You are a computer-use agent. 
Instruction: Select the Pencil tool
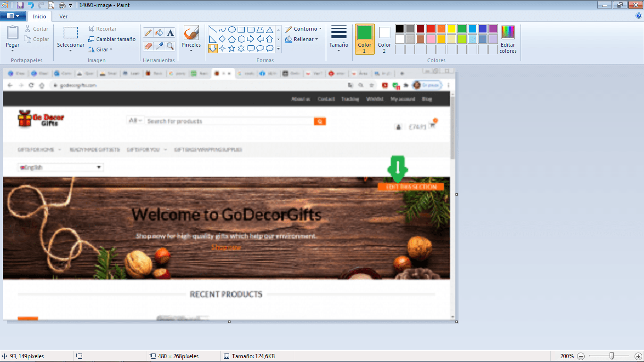148,33
